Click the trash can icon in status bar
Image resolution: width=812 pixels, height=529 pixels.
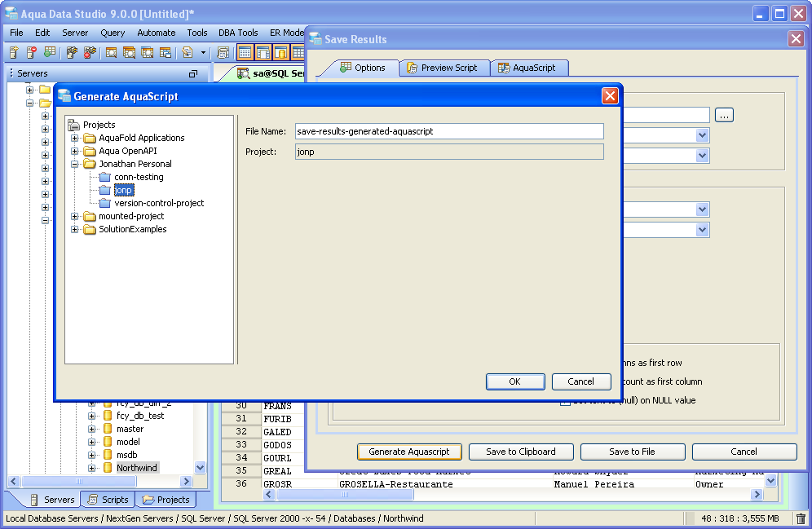click(801, 518)
